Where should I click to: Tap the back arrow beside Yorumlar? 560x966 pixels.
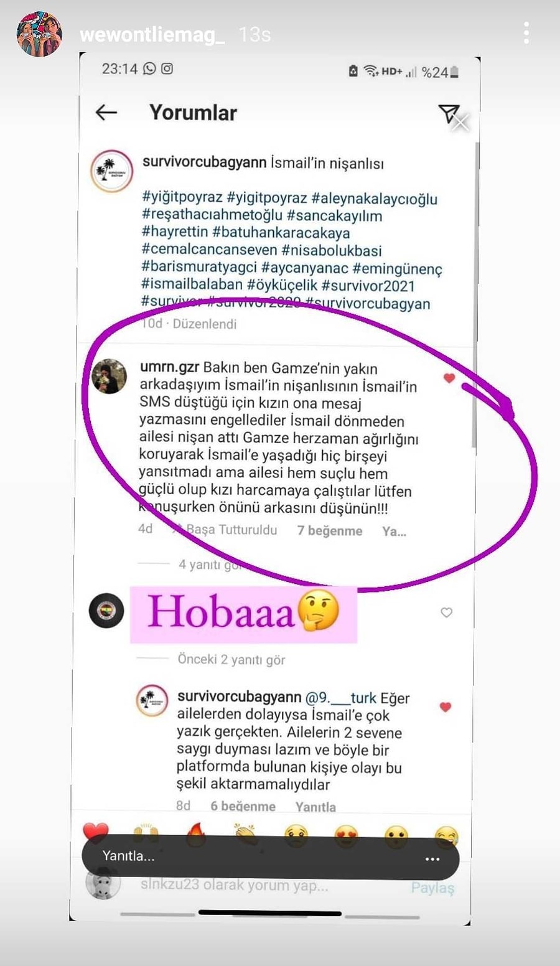pyautogui.click(x=106, y=112)
